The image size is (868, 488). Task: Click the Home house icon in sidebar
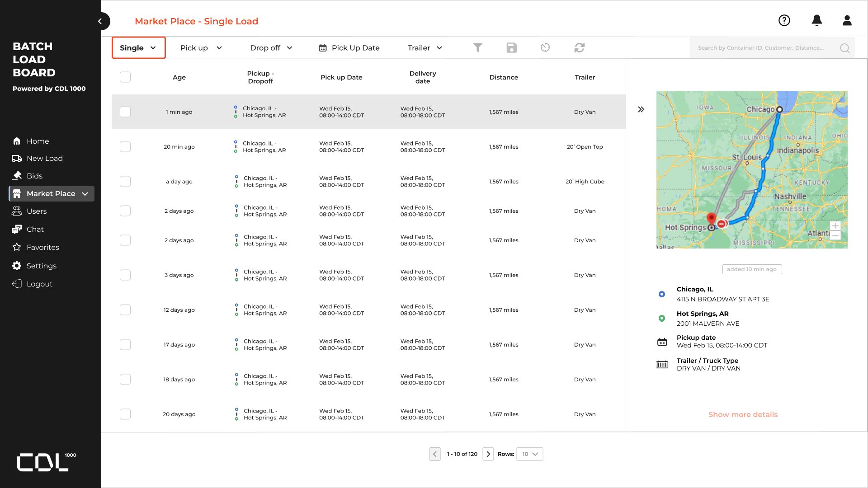(17, 141)
